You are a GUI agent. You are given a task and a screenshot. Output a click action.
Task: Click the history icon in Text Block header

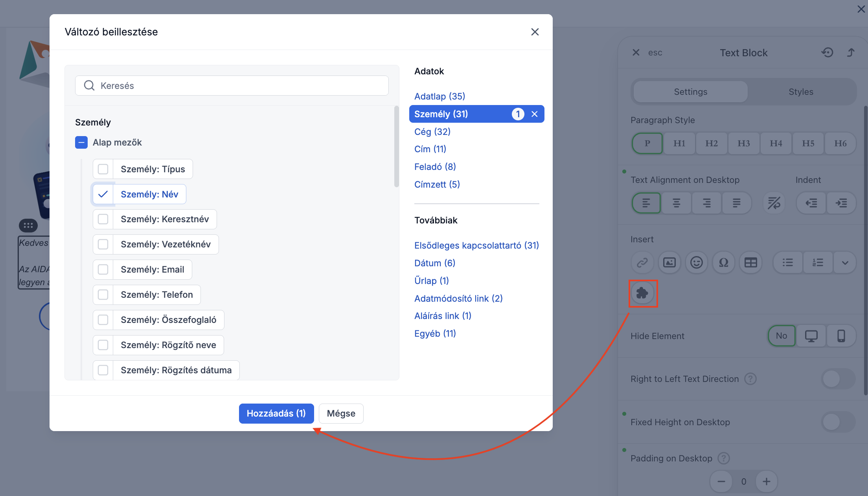tap(828, 52)
